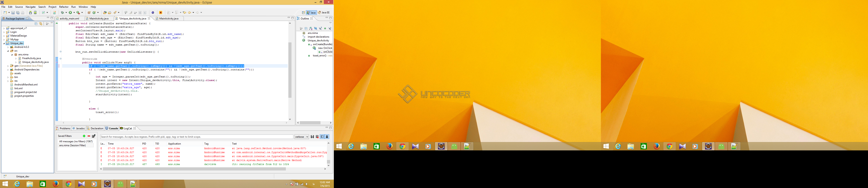Click the Save All toolbar icon
The image size is (868, 188).
(x=18, y=13)
